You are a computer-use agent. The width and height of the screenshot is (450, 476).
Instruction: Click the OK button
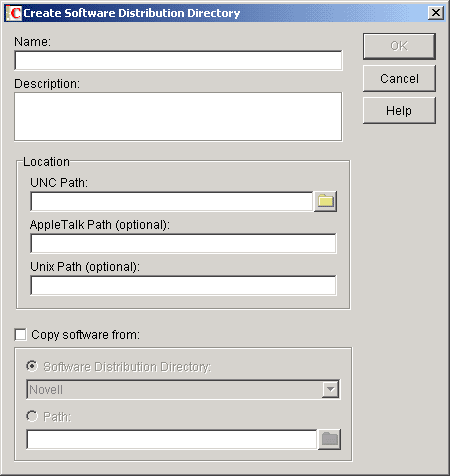click(399, 46)
